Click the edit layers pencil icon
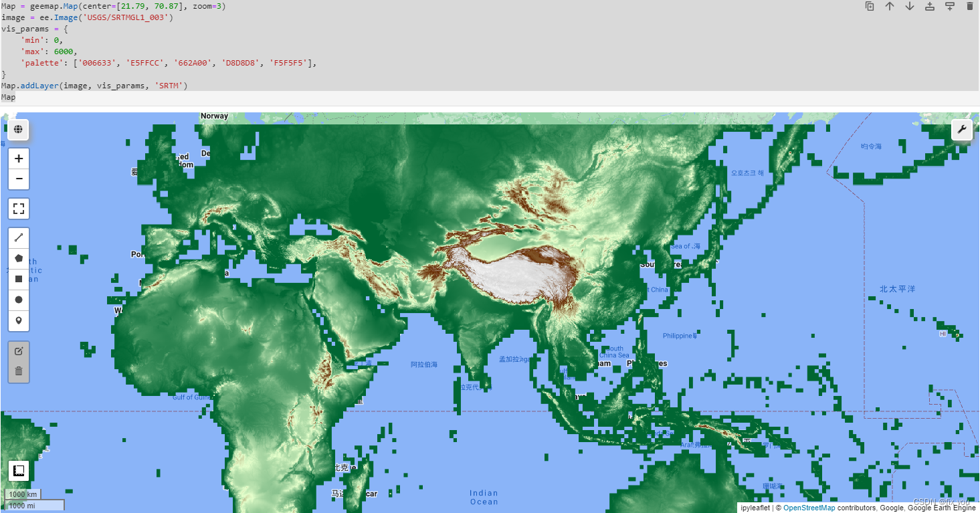The image size is (980, 513). coord(19,351)
